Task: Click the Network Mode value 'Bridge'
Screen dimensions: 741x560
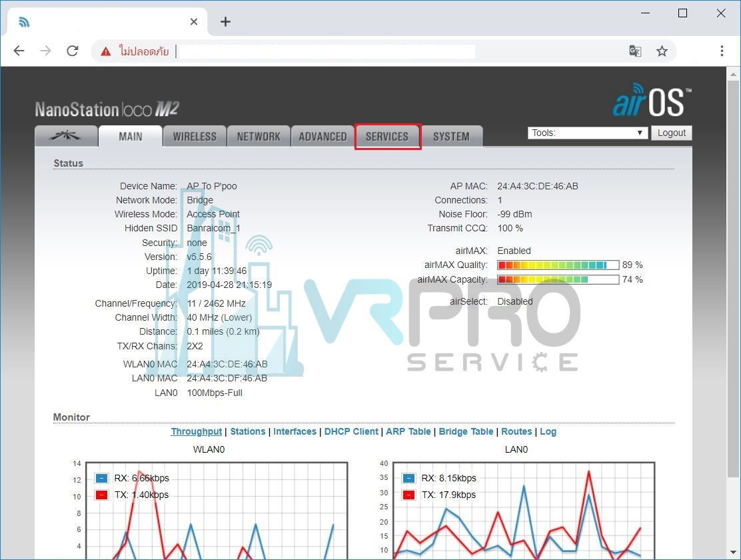Action: coord(200,200)
